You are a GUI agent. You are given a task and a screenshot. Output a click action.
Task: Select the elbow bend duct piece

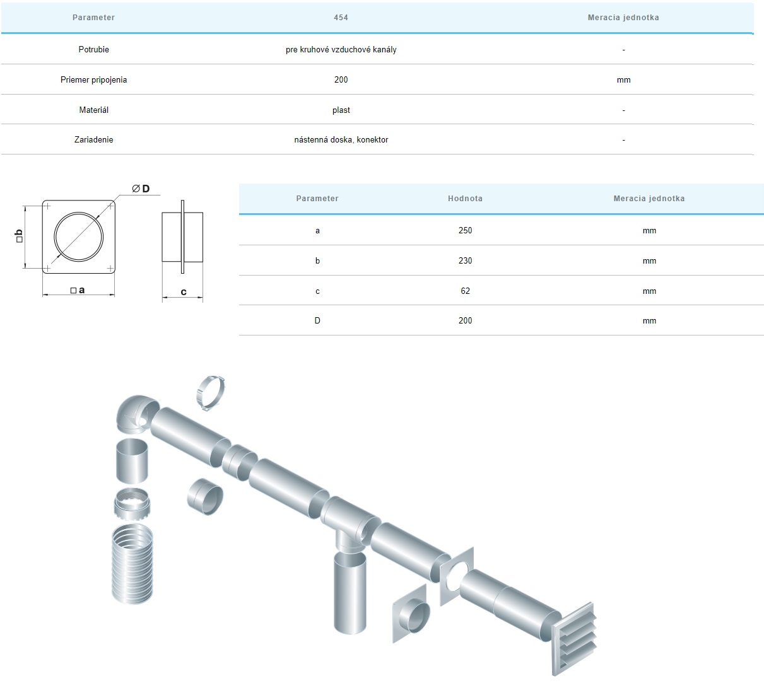point(134,414)
